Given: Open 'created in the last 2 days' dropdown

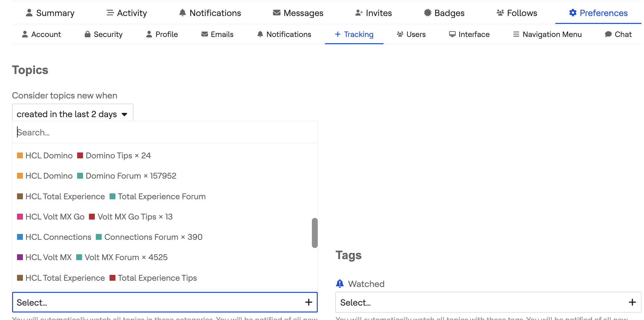Looking at the screenshot, I should click(x=73, y=114).
